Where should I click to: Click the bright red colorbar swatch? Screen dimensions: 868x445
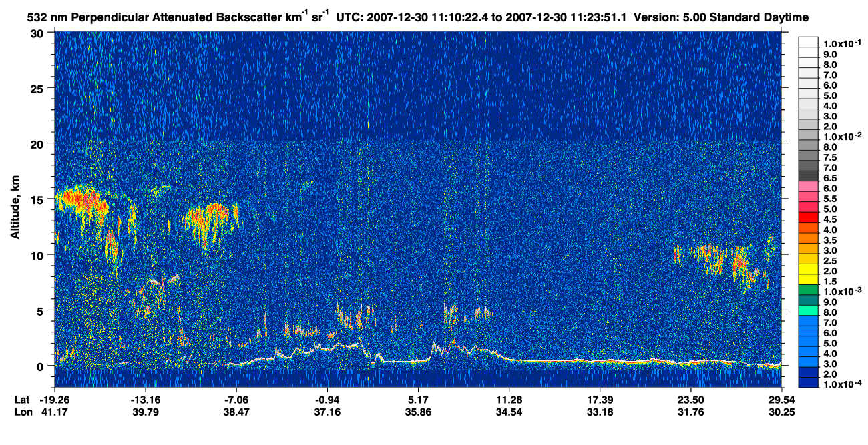(x=809, y=217)
